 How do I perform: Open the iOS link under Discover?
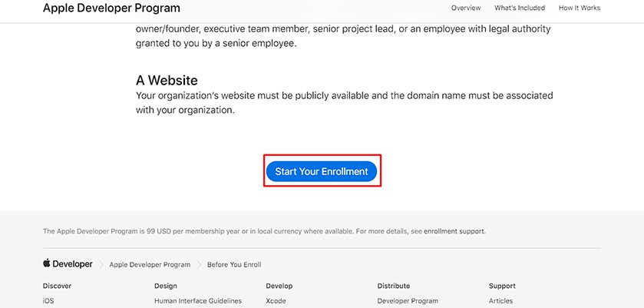pos(48,300)
